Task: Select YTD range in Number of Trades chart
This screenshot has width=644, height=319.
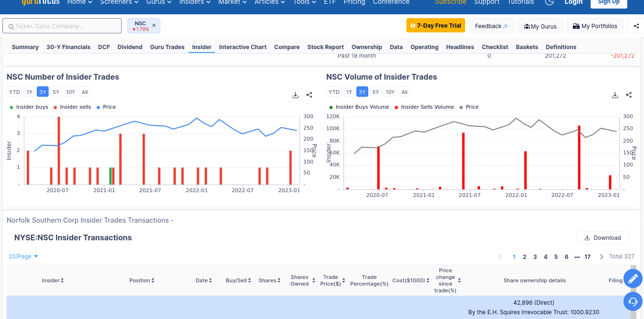Action: (15, 92)
